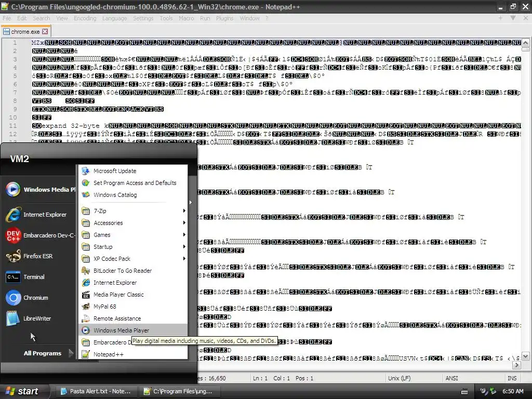Click line number 11 in the margin
This screenshot has height=399, width=532.
(x=13, y=126)
